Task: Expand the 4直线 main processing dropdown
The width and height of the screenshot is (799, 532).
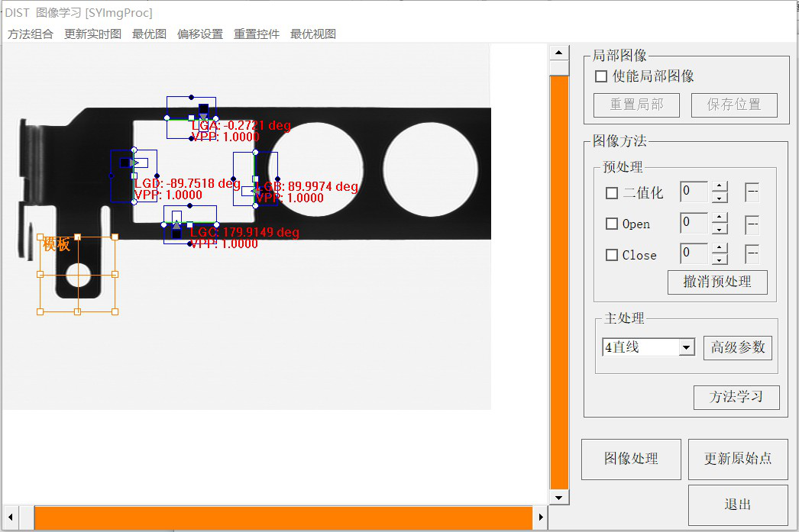Action: point(687,348)
